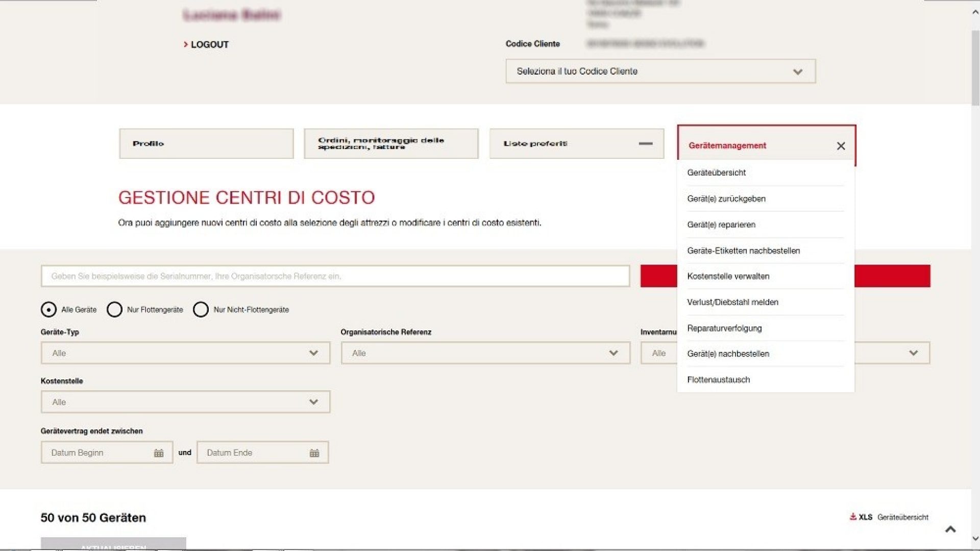980x551 pixels.
Task: Click the serial number search field
Action: [x=335, y=276]
